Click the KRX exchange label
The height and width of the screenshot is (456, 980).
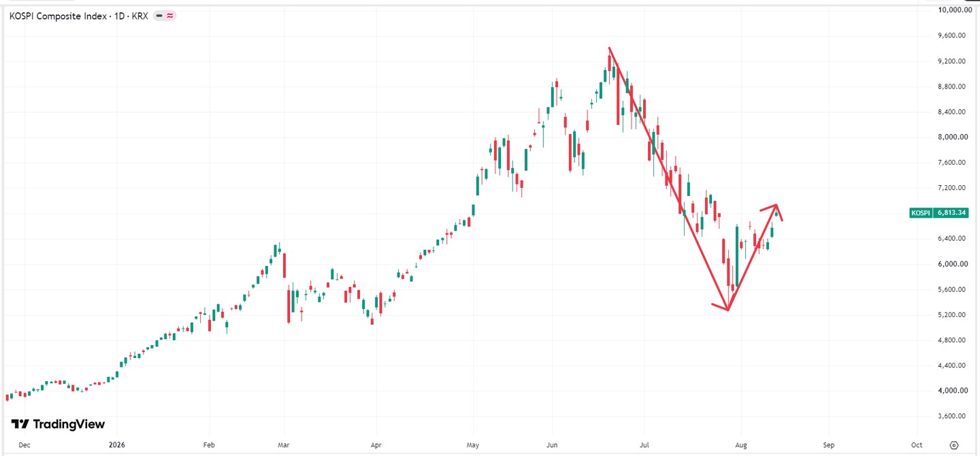click(138, 16)
